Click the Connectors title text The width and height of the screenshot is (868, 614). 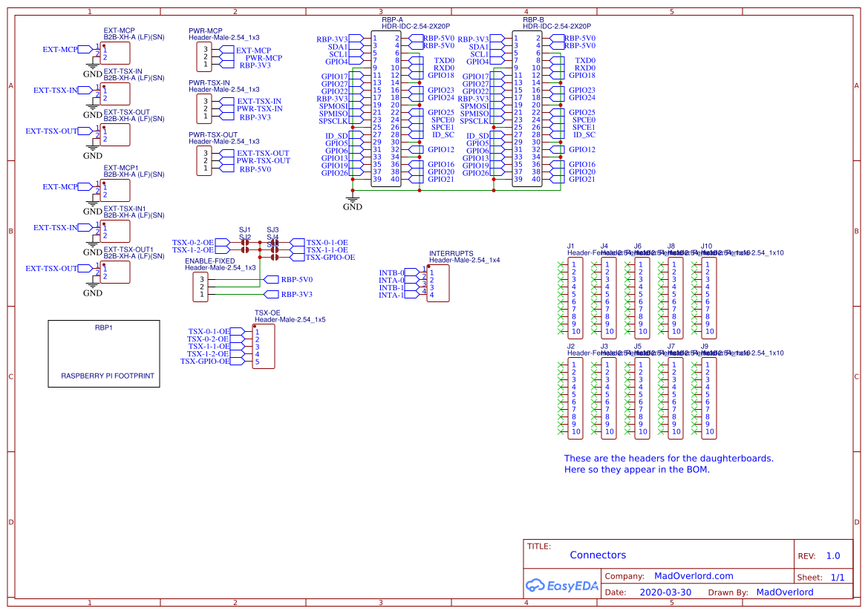[598, 555]
